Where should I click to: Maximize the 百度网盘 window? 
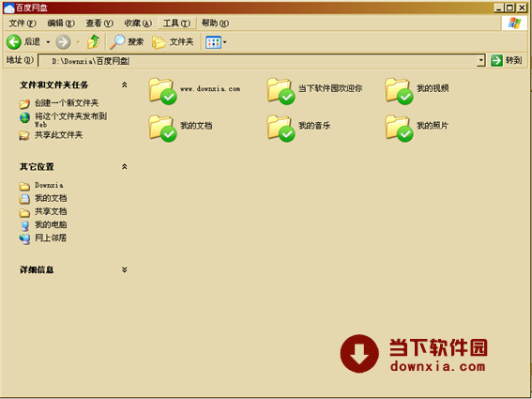point(509,8)
